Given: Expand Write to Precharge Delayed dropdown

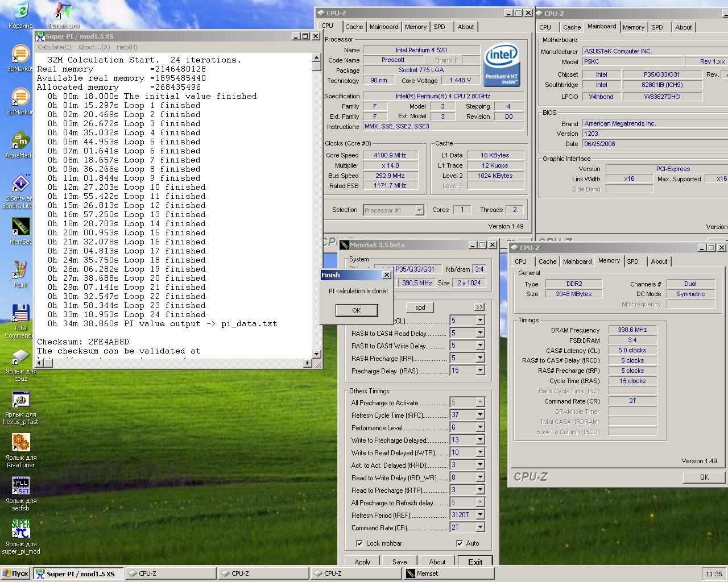Looking at the screenshot, I should (480, 440).
